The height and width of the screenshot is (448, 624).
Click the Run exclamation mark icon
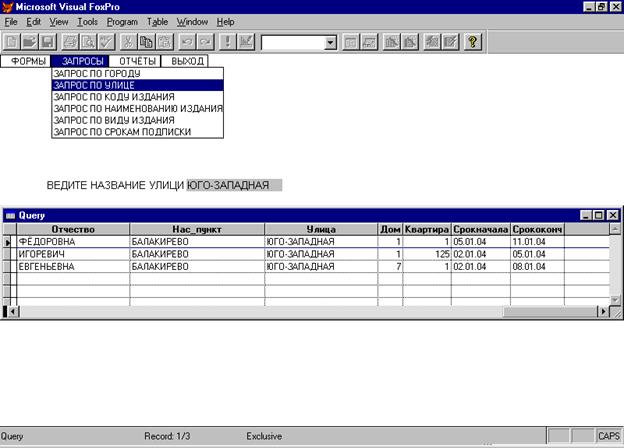tap(226, 43)
